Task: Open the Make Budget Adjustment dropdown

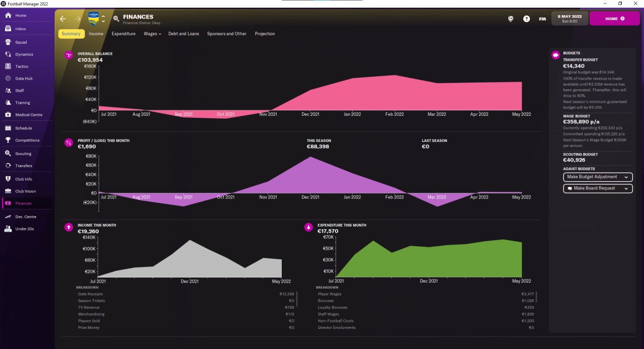Action: coord(598,177)
